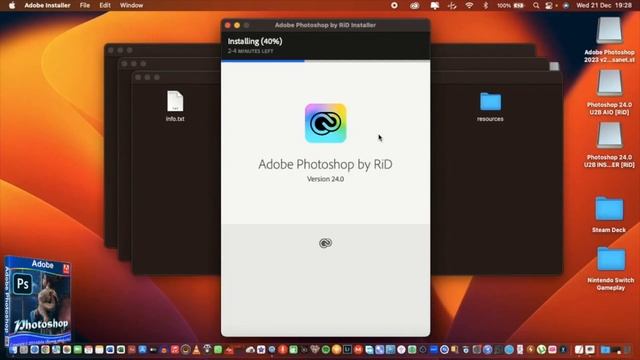Screen dimensions: 640x360
Task: Click the date and time Wed 21 Dec
Action: tap(604, 5)
